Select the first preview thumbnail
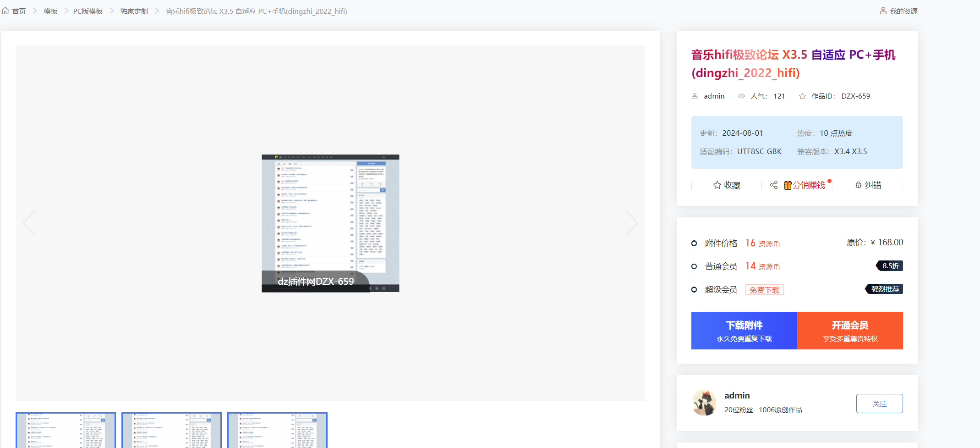 pyautogui.click(x=66, y=430)
